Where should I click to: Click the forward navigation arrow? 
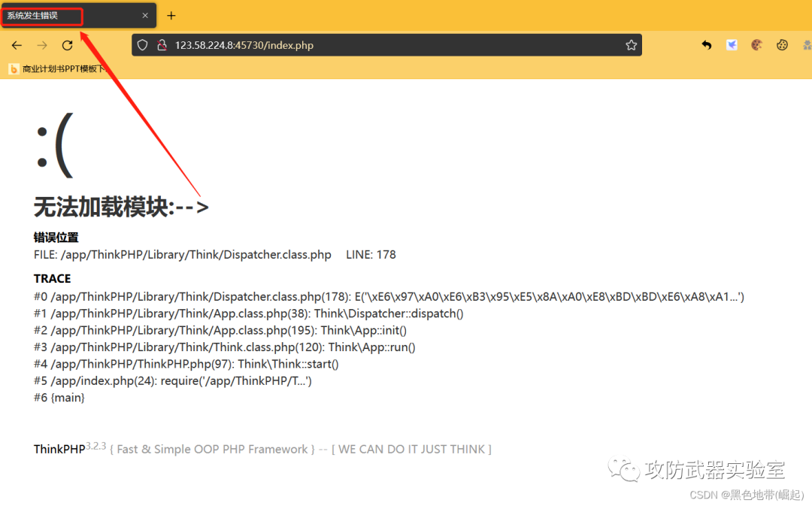[42, 46]
